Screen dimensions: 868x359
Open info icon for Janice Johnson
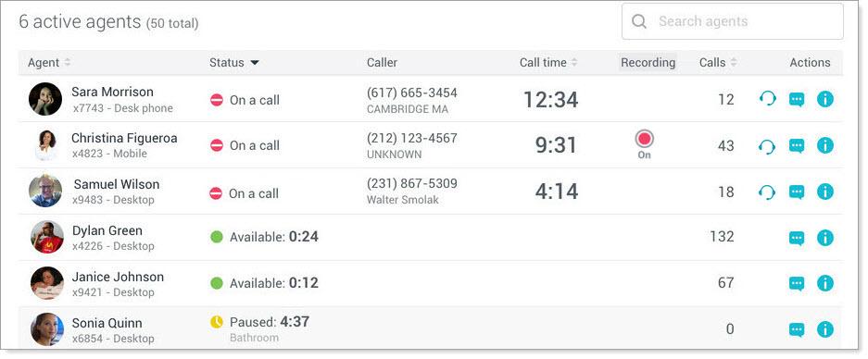pyautogui.click(x=824, y=283)
